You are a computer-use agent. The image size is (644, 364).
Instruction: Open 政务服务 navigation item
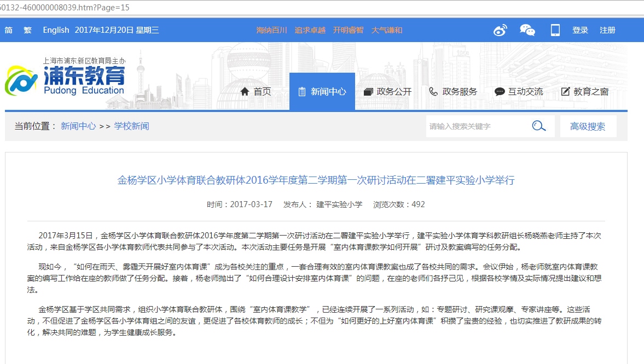point(453,91)
